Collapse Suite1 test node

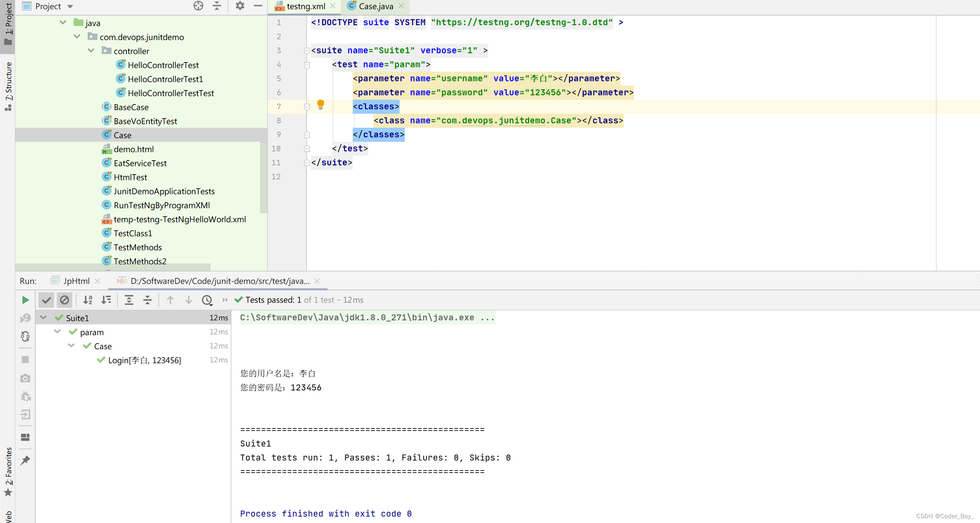click(x=43, y=318)
